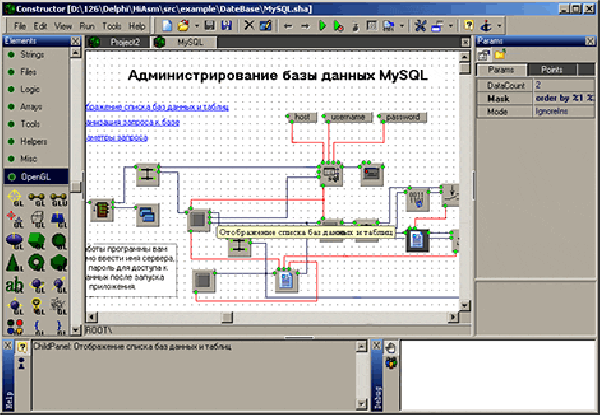Click the second blue hyperlink about query
Screen dimensions: 600x415
(133, 122)
